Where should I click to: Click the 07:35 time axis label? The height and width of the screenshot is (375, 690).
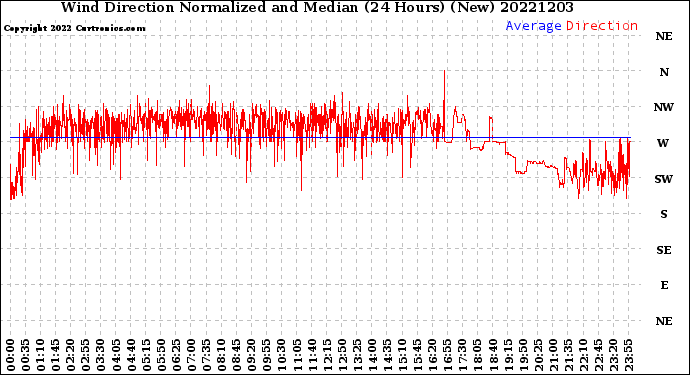[206, 355]
